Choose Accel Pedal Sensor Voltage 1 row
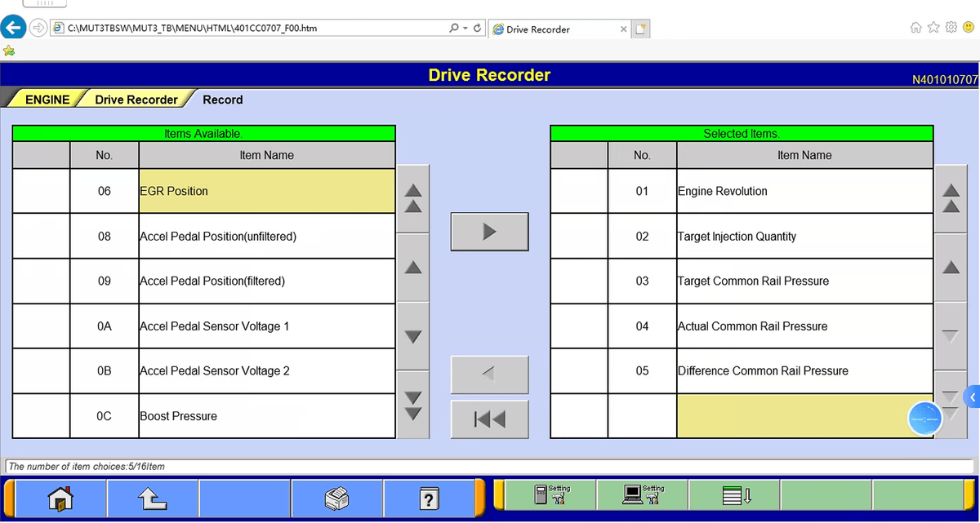Image resolution: width=980 pixels, height=523 pixels. pos(266,326)
